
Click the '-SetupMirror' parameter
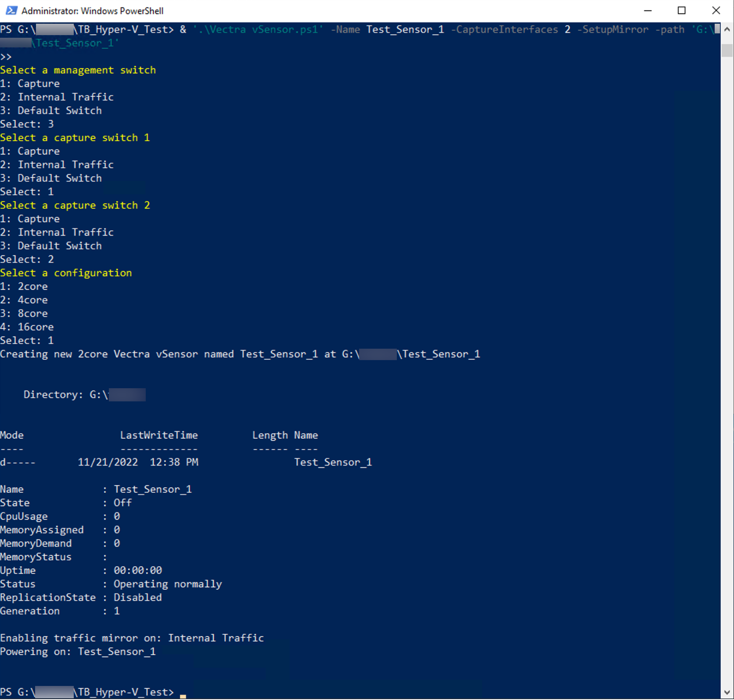[x=612, y=29]
